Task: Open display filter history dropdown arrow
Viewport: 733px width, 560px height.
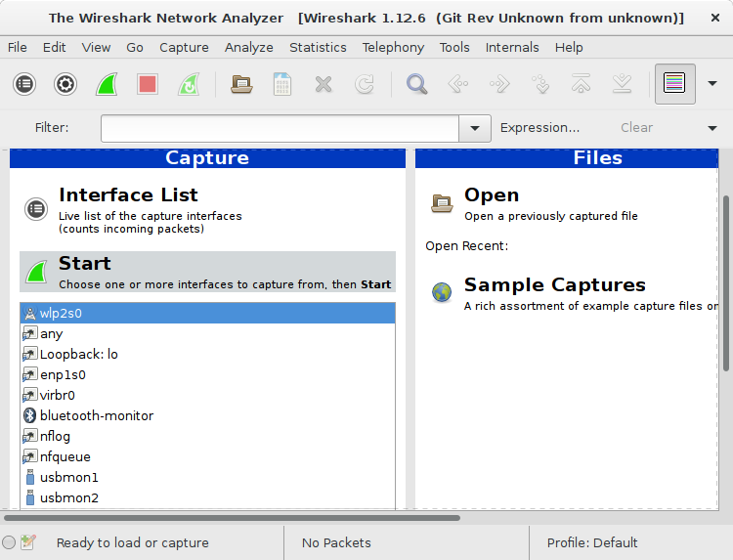Action: click(475, 128)
